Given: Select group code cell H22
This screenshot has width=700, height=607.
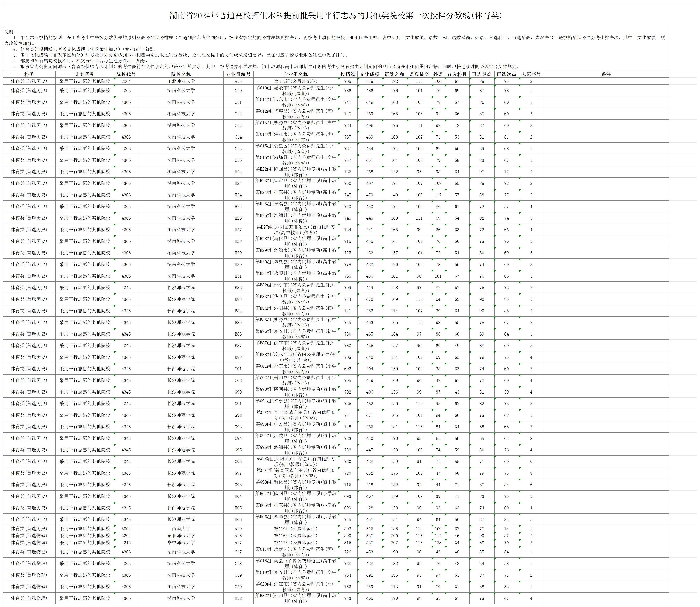Looking at the screenshot, I should click(x=238, y=172).
